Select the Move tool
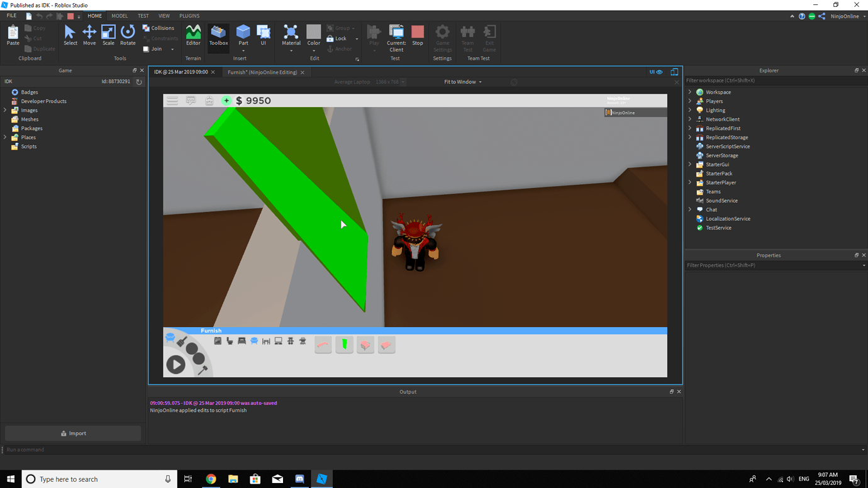This screenshot has width=868, height=488. (x=89, y=35)
